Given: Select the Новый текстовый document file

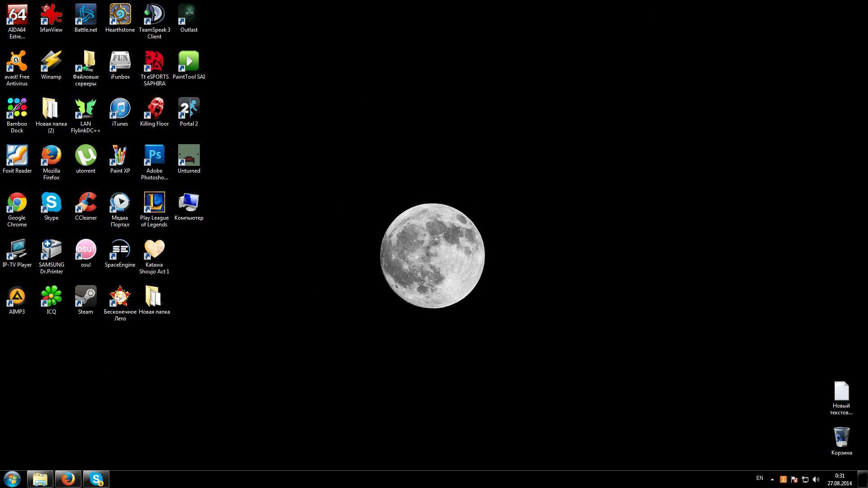Looking at the screenshot, I should [841, 391].
